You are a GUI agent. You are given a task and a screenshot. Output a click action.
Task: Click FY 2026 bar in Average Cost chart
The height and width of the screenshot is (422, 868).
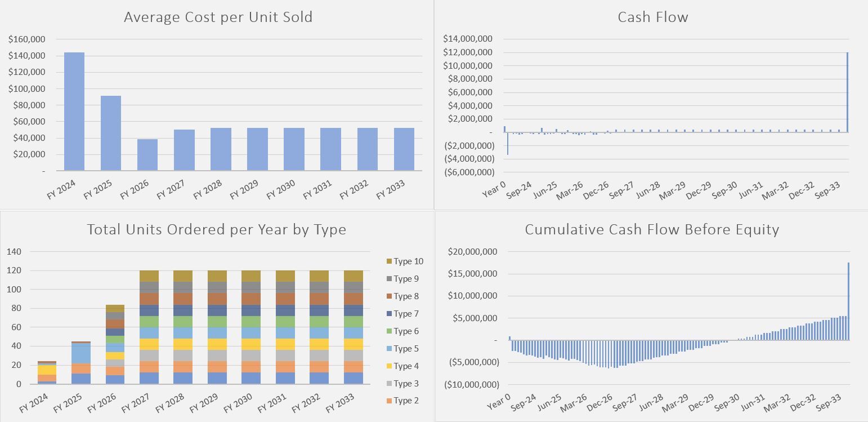147,155
